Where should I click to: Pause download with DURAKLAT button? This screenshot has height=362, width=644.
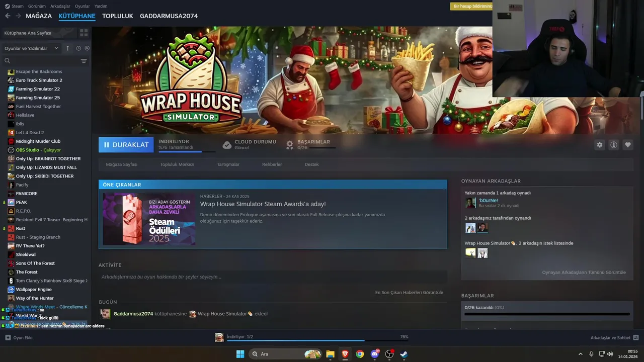(126, 145)
